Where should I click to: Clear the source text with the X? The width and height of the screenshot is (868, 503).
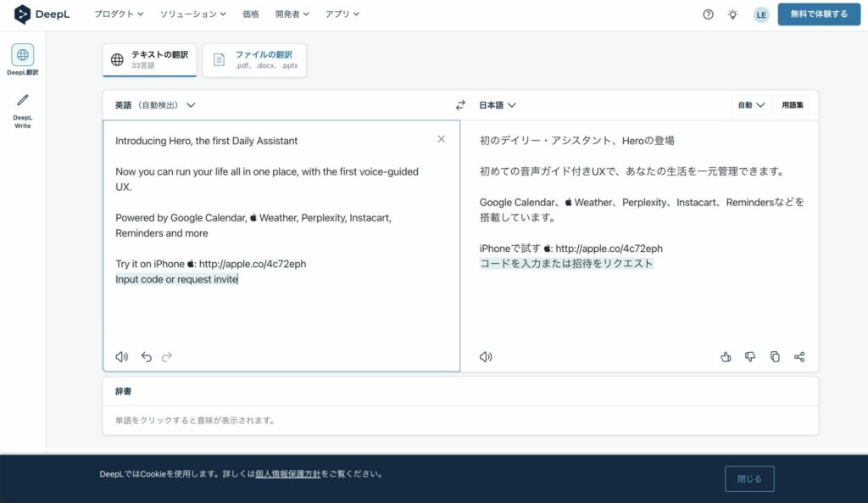(441, 139)
